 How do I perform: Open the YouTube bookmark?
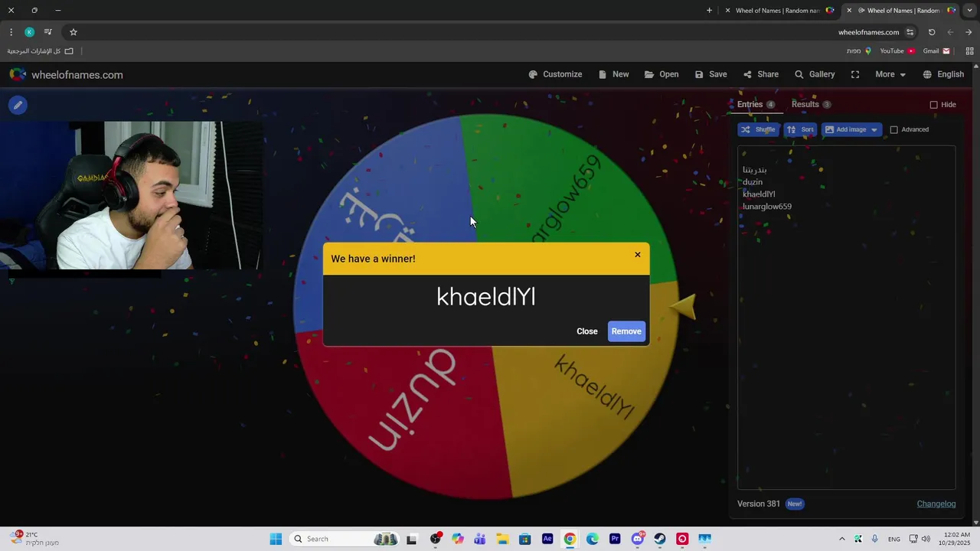click(897, 51)
